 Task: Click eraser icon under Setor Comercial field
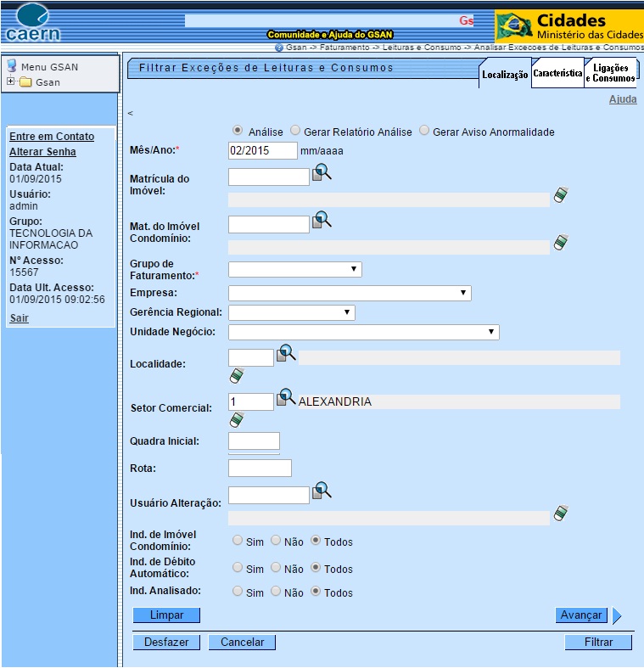click(237, 419)
